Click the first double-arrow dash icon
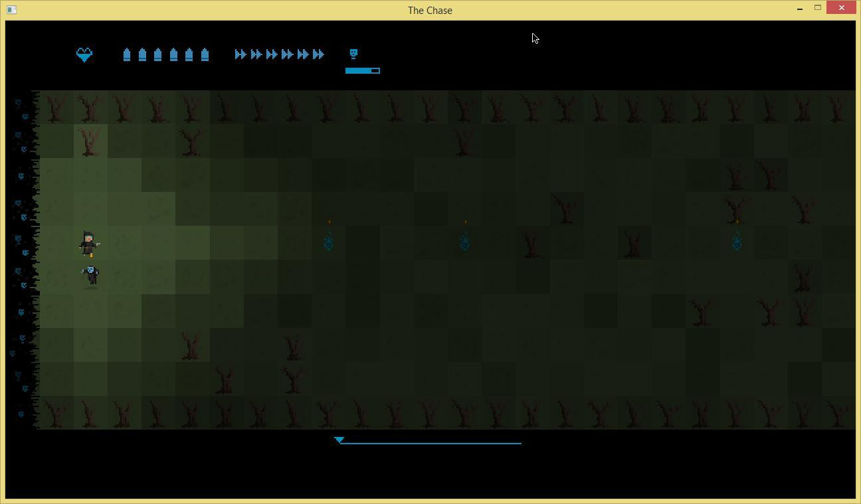 point(240,54)
